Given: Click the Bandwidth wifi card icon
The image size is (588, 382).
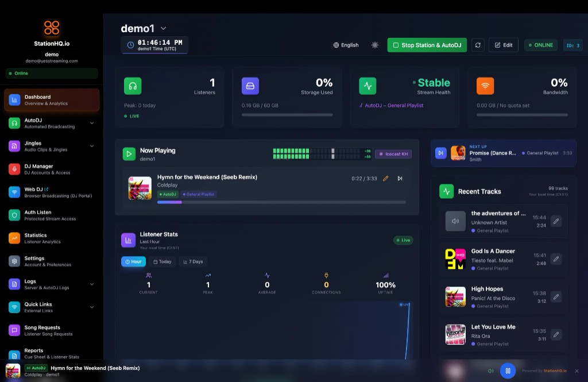Looking at the screenshot, I should click(x=485, y=86).
